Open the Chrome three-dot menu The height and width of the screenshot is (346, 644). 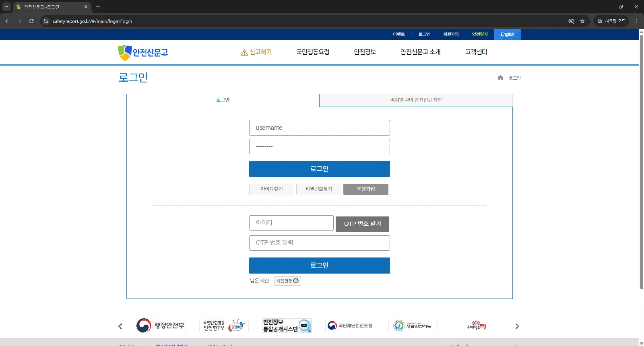click(x=636, y=21)
